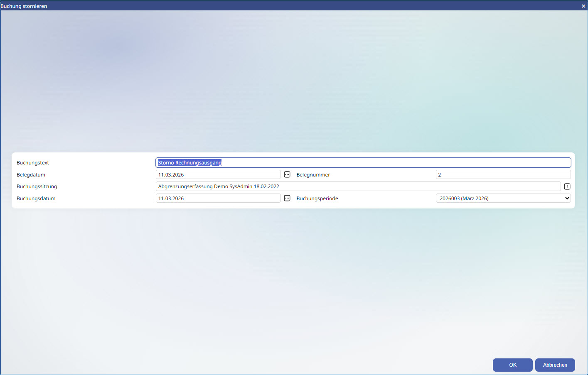Image resolution: width=588 pixels, height=375 pixels.
Task: Click into the Belegdatum date field
Action: [218, 174]
